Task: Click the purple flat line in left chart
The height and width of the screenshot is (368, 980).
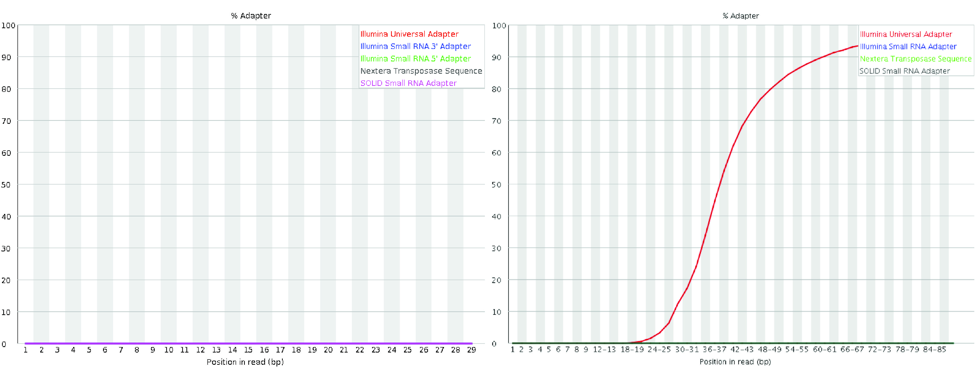Action: (247, 343)
